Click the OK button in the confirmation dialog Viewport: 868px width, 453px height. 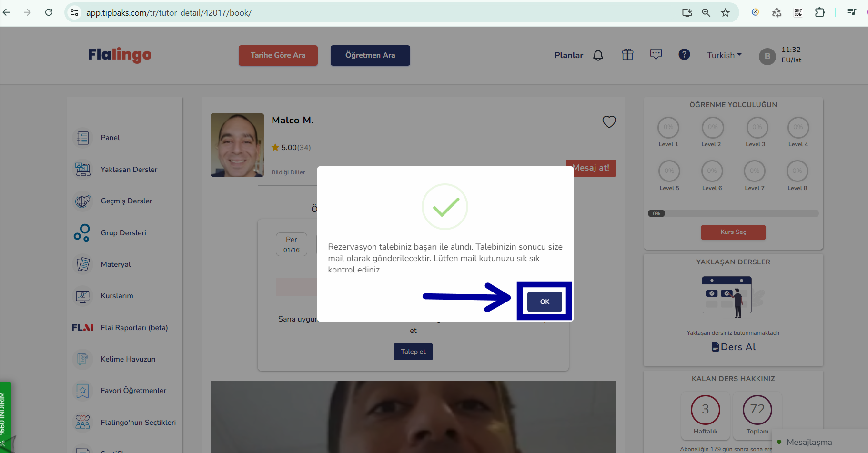(x=545, y=302)
